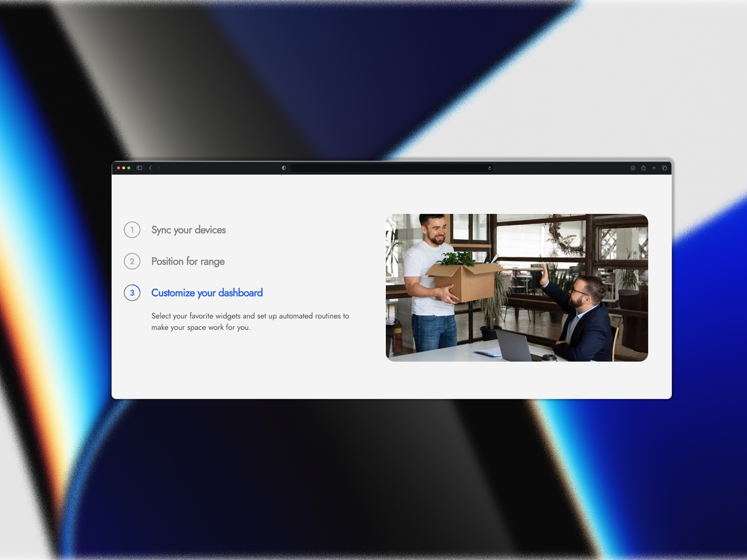Maximize the window with green button
Screen dimensions: 747x560
(129, 168)
